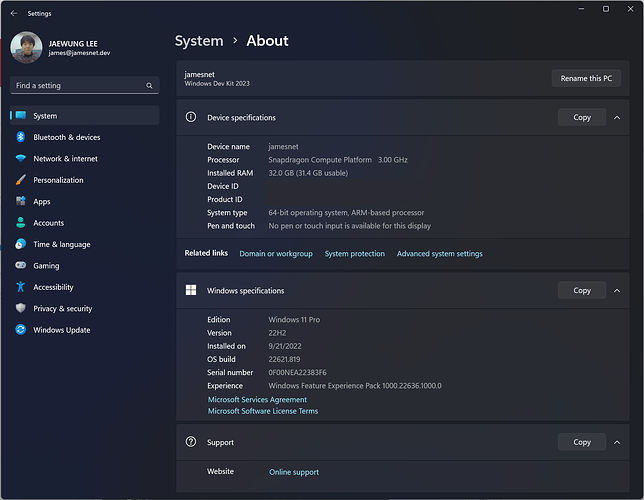Open the Online support link
The width and height of the screenshot is (644, 500).
tap(294, 472)
